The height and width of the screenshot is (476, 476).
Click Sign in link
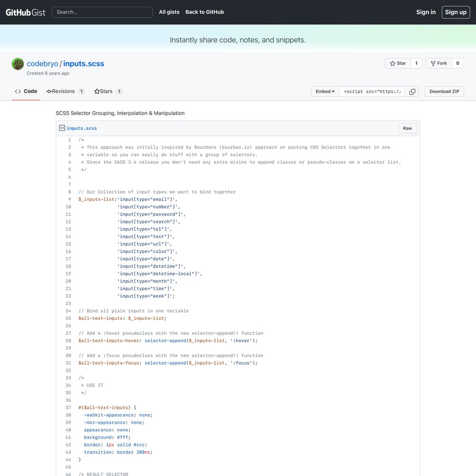[x=426, y=12]
